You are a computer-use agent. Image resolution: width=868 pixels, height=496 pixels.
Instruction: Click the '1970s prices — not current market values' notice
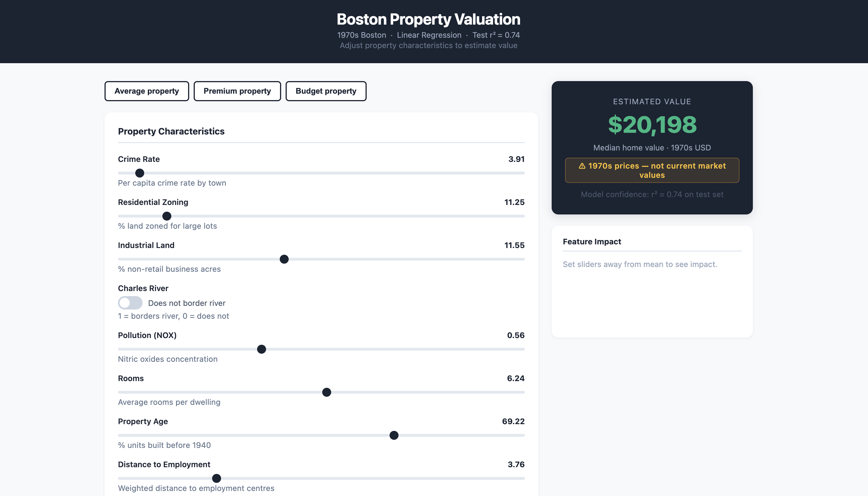click(652, 170)
